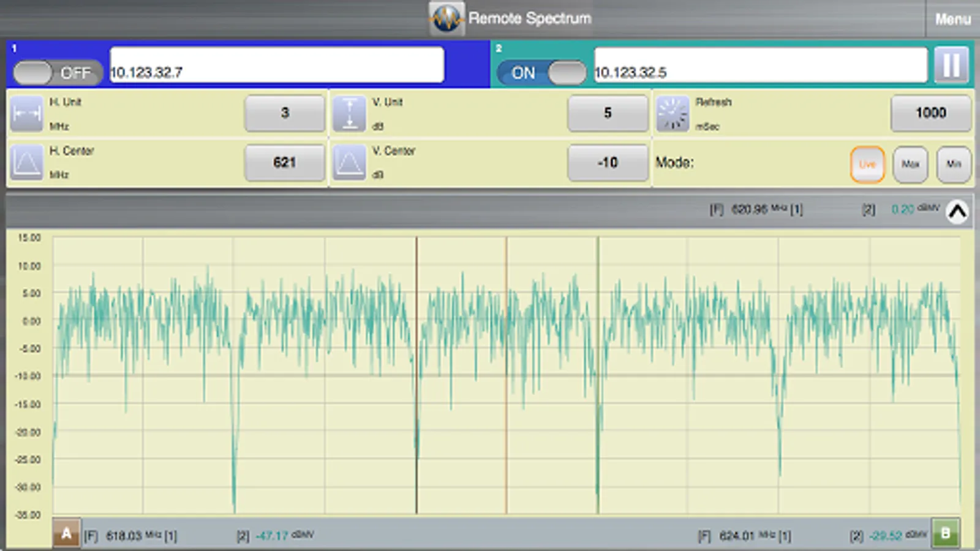The height and width of the screenshot is (551, 980).
Task: Turn off the device 2 ON switch
Action: [541, 73]
